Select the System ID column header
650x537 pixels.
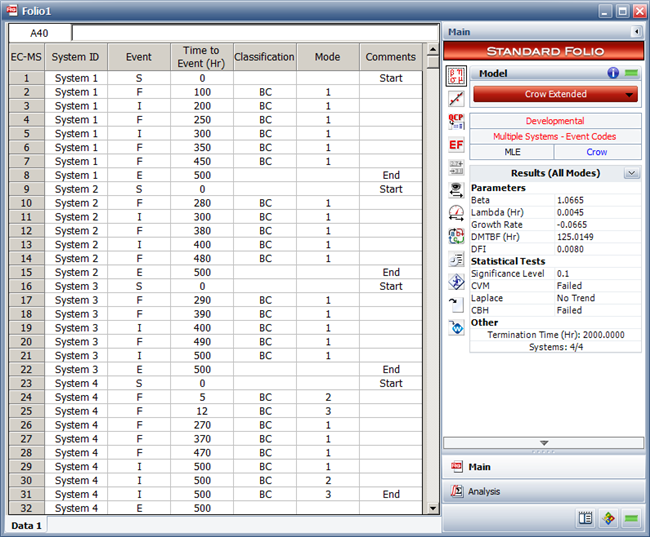coord(75,57)
